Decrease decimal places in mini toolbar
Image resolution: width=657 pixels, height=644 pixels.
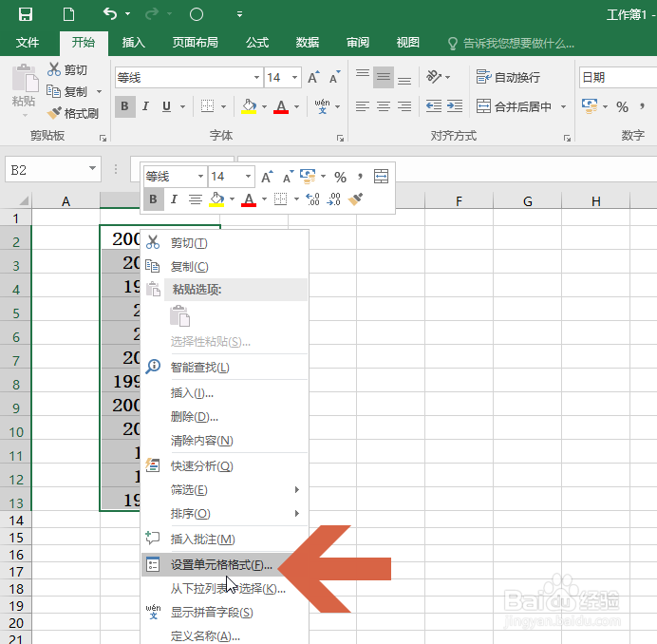point(334,199)
